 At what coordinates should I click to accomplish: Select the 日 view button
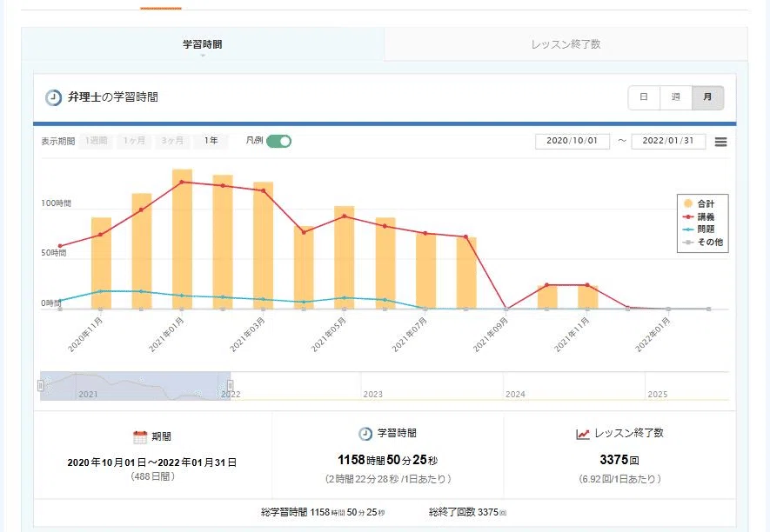644,97
